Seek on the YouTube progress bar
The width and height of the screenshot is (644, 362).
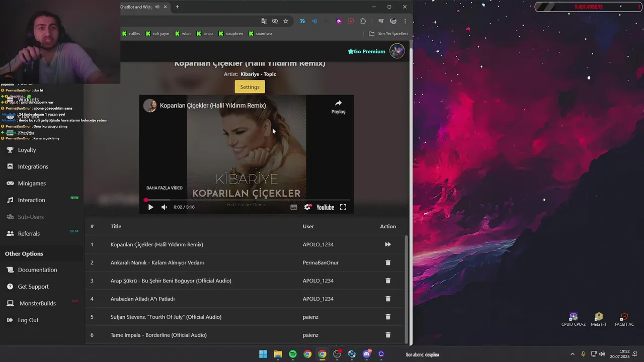(x=247, y=200)
